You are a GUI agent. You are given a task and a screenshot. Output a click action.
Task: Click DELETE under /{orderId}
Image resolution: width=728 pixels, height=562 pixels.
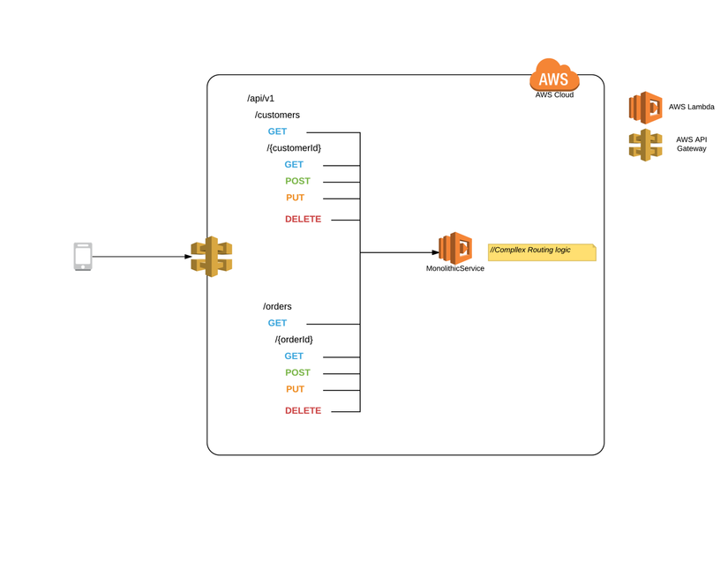304,411
